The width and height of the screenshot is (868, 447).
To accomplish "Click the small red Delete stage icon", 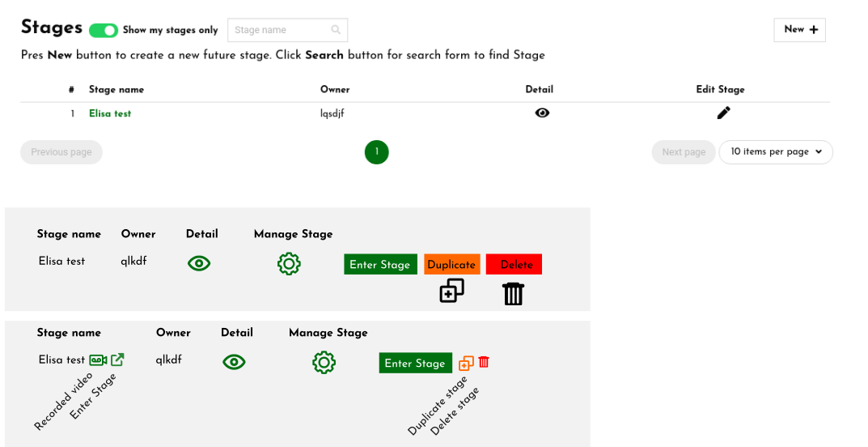I will (x=484, y=362).
